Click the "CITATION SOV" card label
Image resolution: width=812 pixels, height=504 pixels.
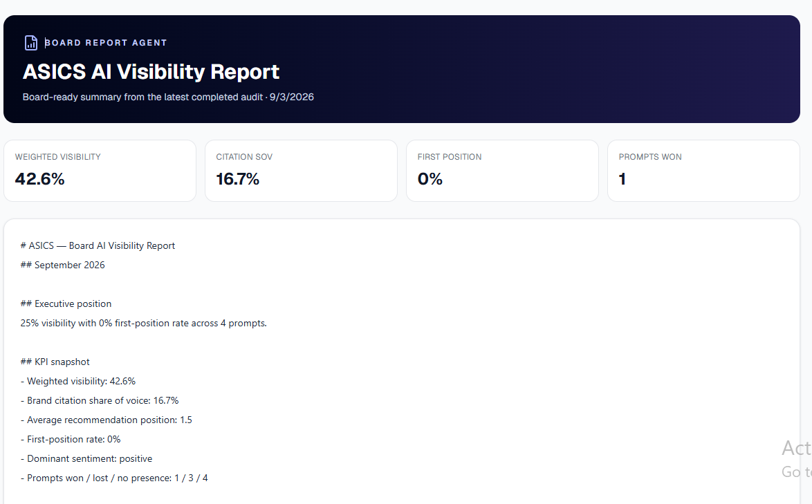244,157
